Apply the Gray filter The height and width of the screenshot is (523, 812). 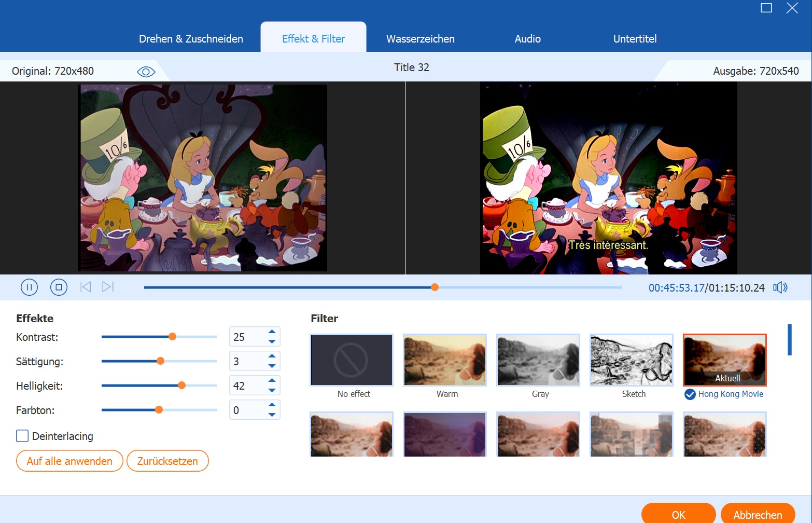[x=538, y=360]
